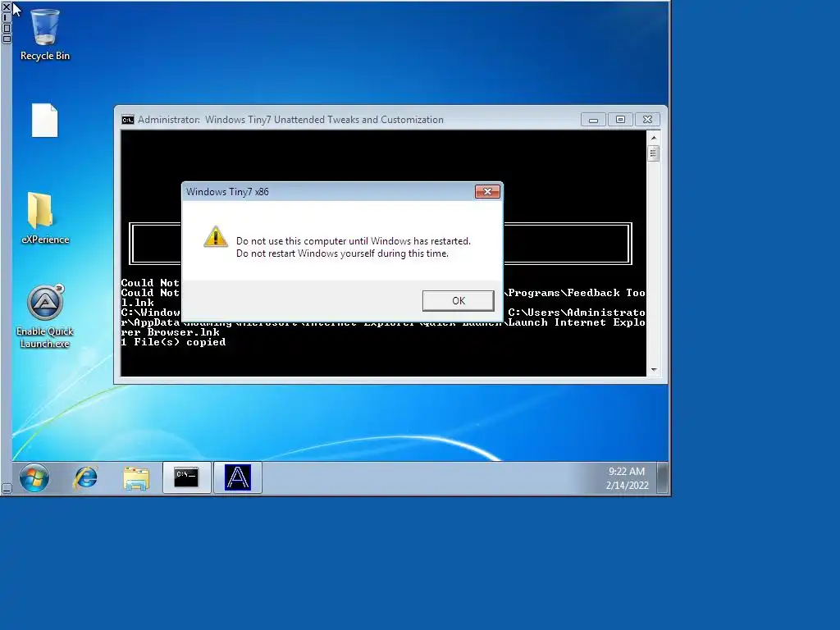Open Windows Explorer from the taskbar
This screenshot has width=840, height=630.
136,478
